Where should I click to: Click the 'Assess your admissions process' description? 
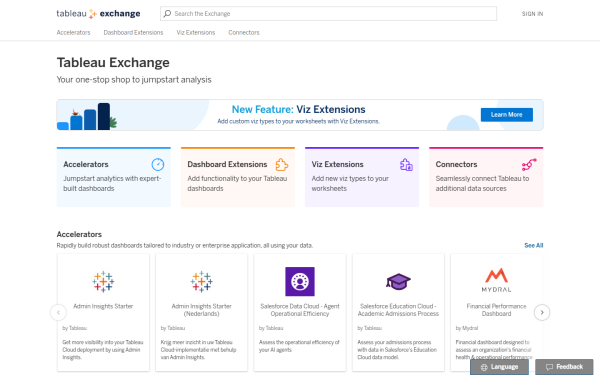pos(397,350)
